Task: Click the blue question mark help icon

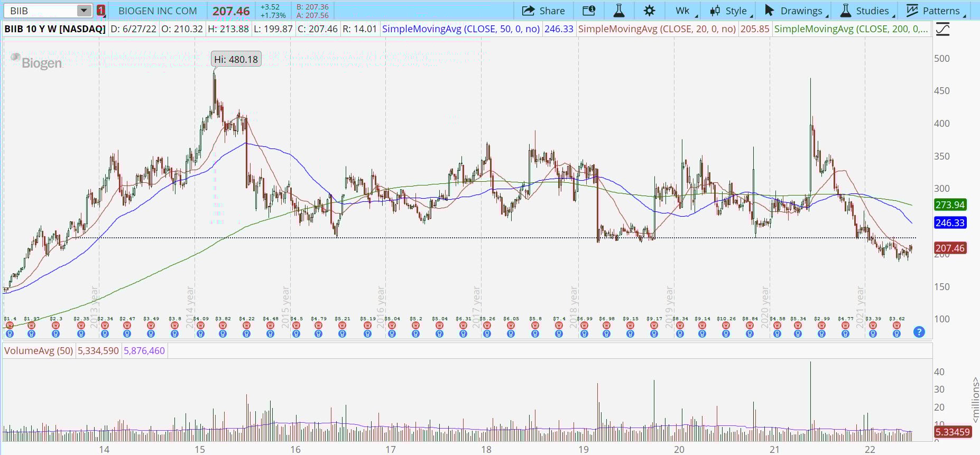Action: [x=919, y=332]
